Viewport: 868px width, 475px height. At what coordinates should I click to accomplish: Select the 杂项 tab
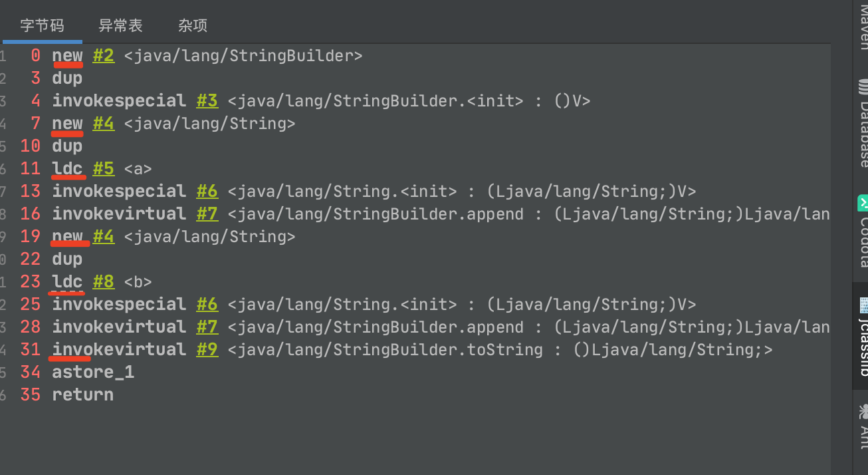(x=193, y=25)
